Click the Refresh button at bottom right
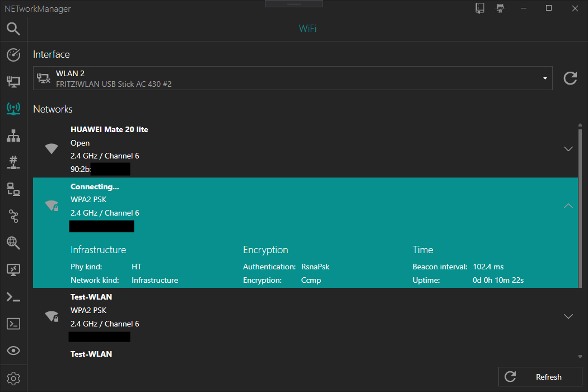Screen dimensions: 588x392 pyautogui.click(x=540, y=376)
